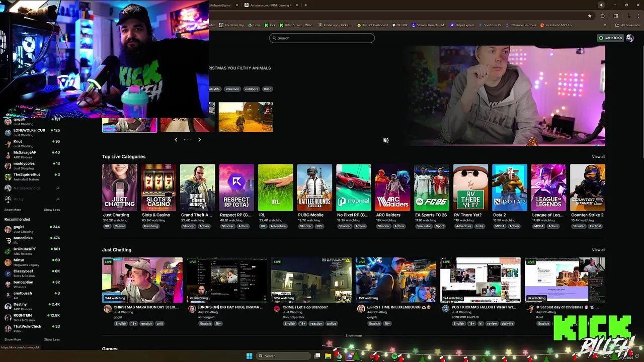Go to previous featured stream with left arrow
This screenshot has height=362, width=644.
point(176,140)
